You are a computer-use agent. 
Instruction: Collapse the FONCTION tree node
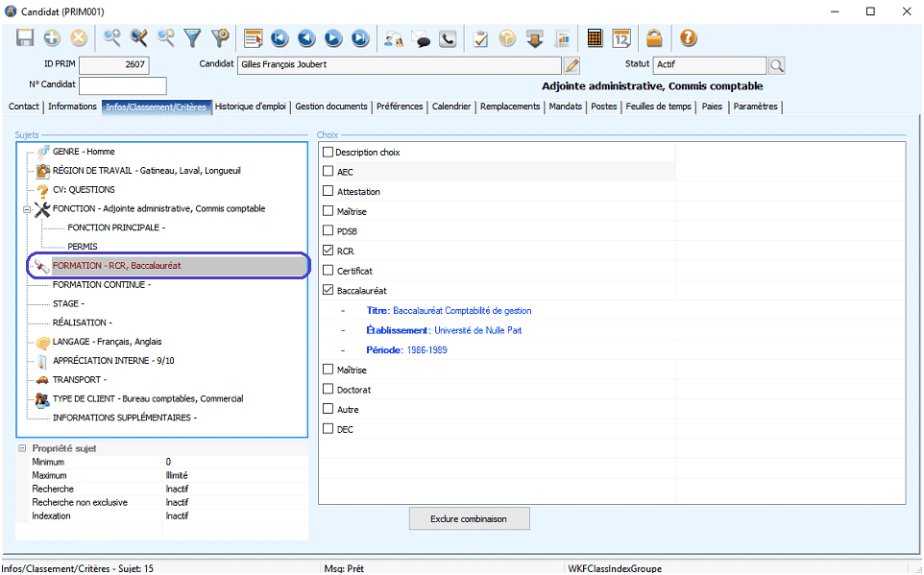pyautogui.click(x=28, y=209)
